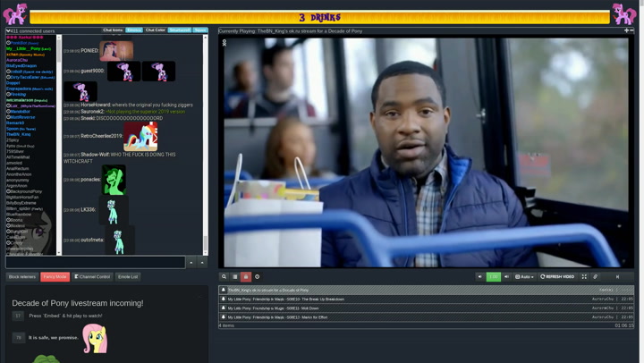Click the red playlist lock icon

click(x=246, y=277)
